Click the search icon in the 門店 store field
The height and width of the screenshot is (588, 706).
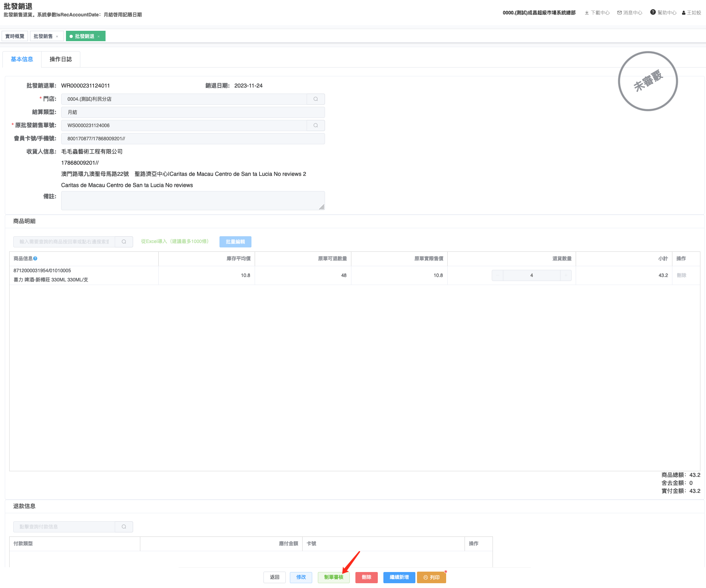point(315,99)
